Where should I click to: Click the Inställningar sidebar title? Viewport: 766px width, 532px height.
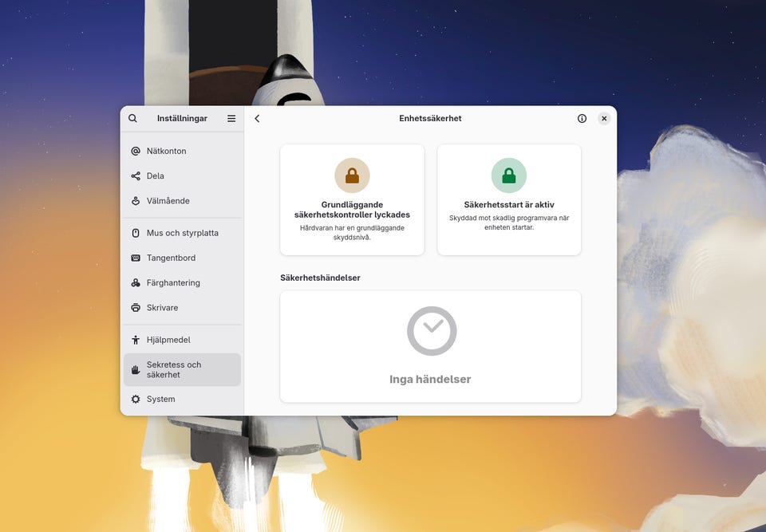[182, 118]
